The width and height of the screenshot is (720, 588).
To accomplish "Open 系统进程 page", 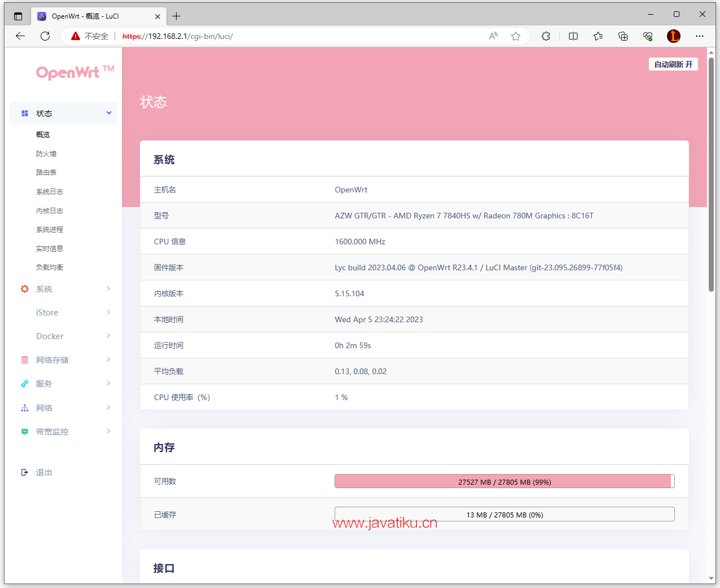I will coord(50,230).
